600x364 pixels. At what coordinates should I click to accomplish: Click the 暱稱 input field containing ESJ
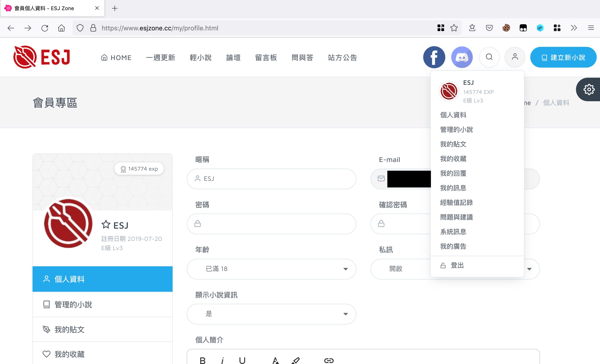pos(271,179)
